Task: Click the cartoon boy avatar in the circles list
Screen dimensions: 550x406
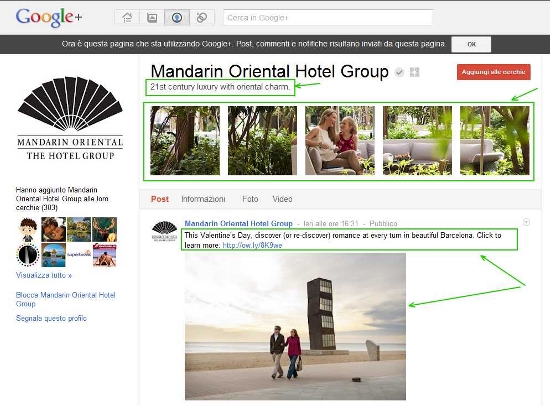Action: [28, 229]
